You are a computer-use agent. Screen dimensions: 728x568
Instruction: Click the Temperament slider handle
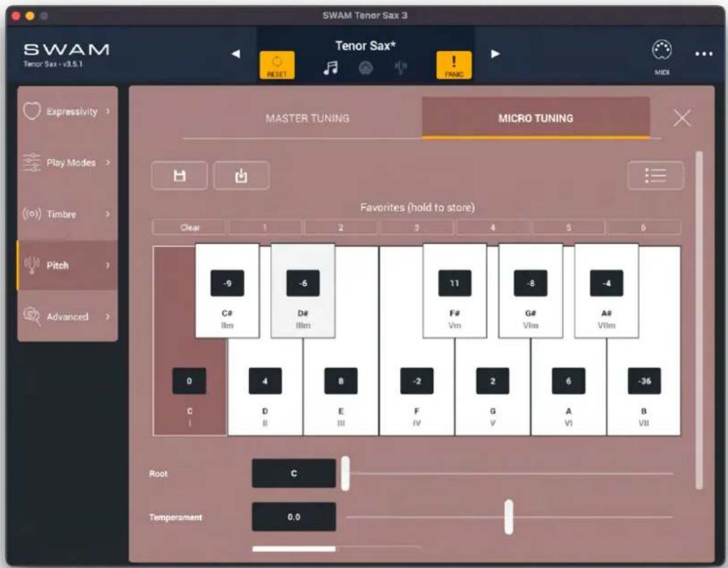click(509, 517)
